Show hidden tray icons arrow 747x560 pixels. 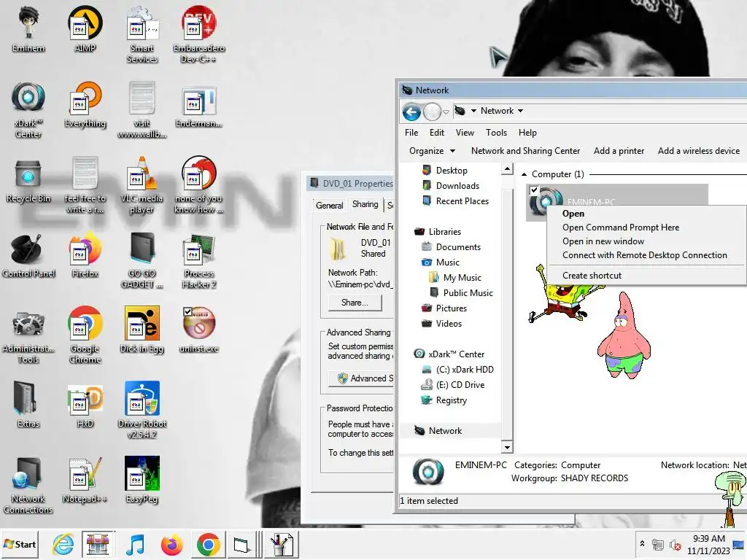point(642,543)
